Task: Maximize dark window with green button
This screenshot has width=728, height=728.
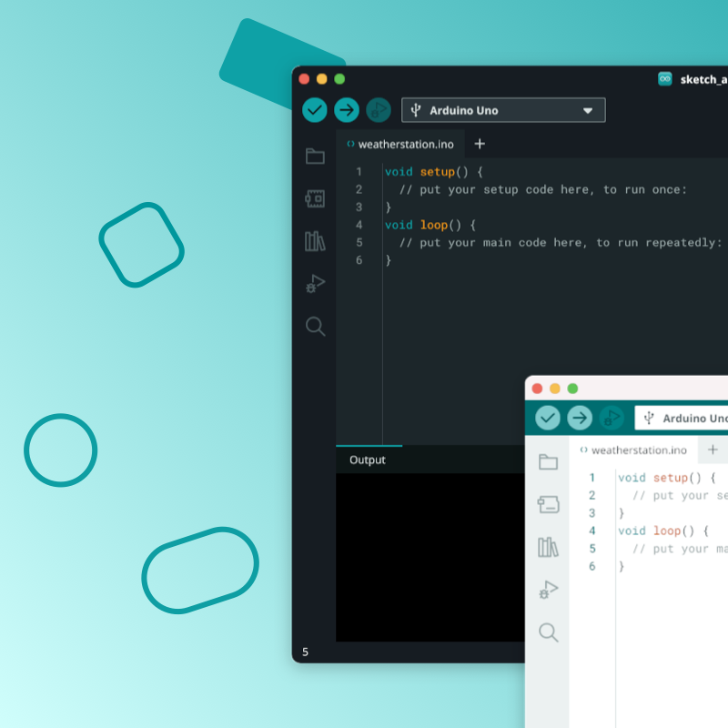Action: pyautogui.click(x=339, y=79)
